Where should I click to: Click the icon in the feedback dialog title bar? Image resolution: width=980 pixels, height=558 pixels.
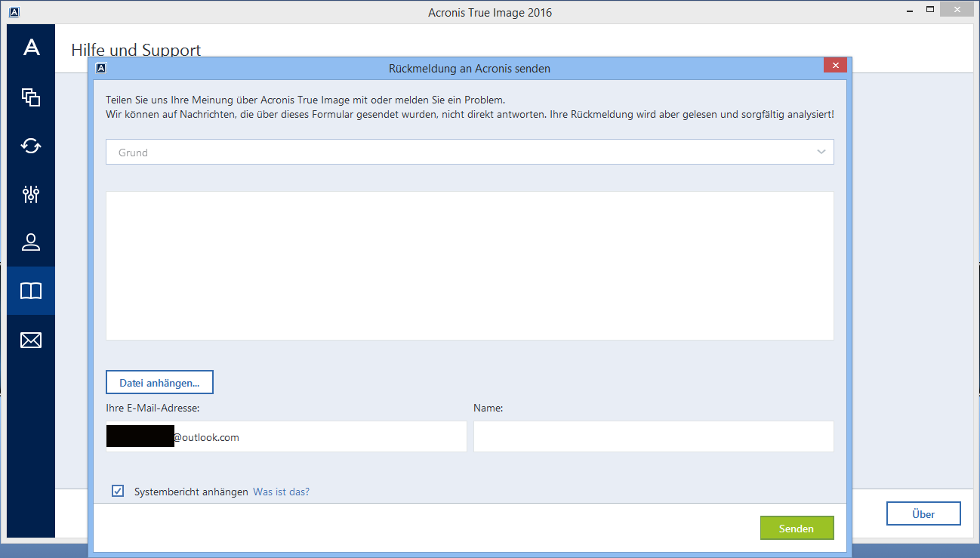click(x=102, y=68)
